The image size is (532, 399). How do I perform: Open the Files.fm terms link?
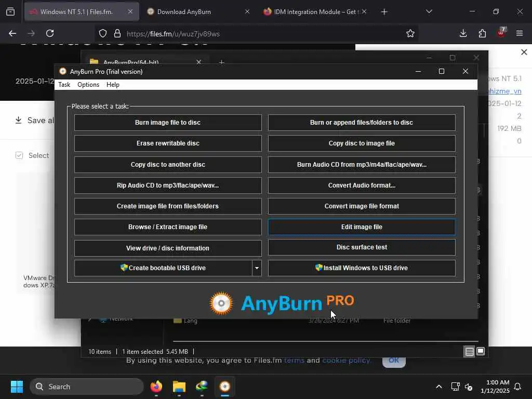coord(294,361)
